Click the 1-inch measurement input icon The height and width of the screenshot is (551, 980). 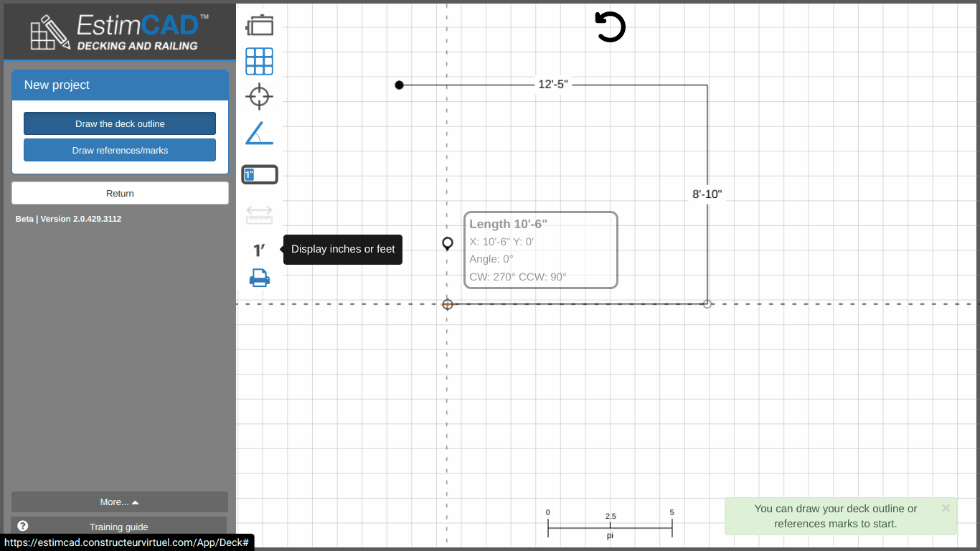coord(260,174)
